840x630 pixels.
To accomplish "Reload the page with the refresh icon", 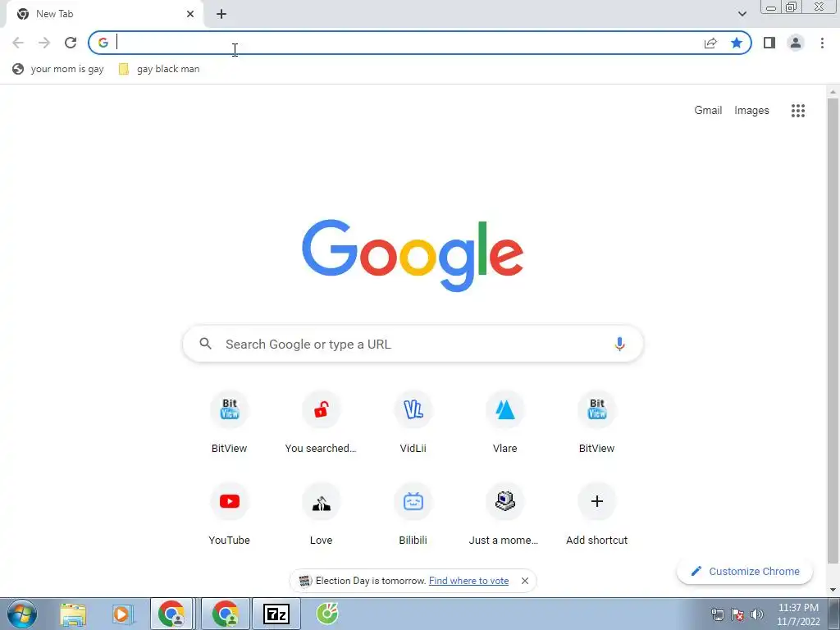I will tap(71, 43).
